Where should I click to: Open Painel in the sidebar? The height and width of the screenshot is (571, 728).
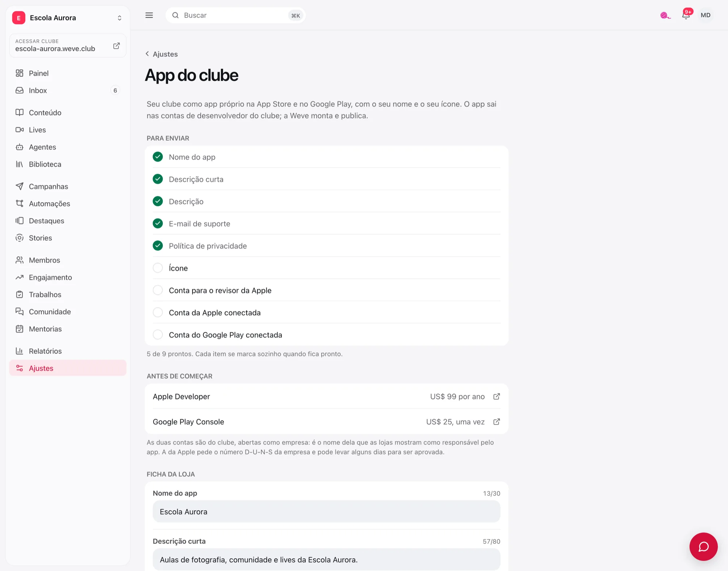(x=68, y=73)
